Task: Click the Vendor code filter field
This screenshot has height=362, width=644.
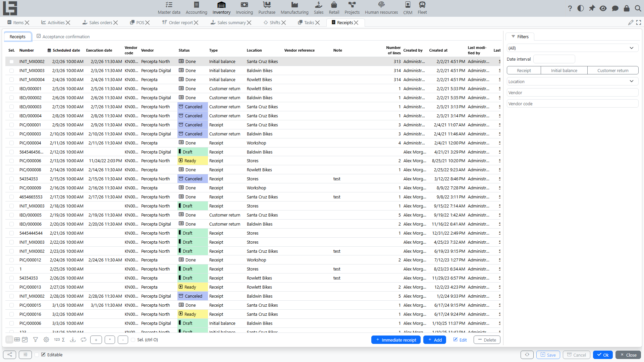Action: point(573,104)
